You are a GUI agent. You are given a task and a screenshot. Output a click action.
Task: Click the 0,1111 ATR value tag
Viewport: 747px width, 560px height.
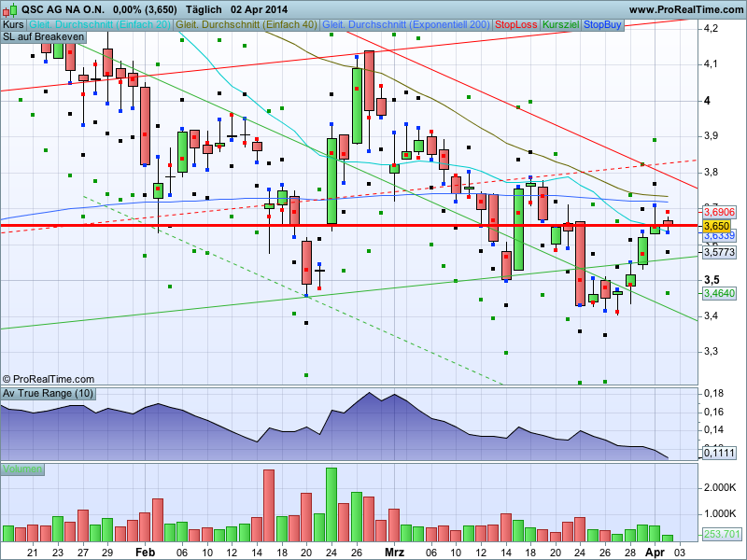point(719,453)
